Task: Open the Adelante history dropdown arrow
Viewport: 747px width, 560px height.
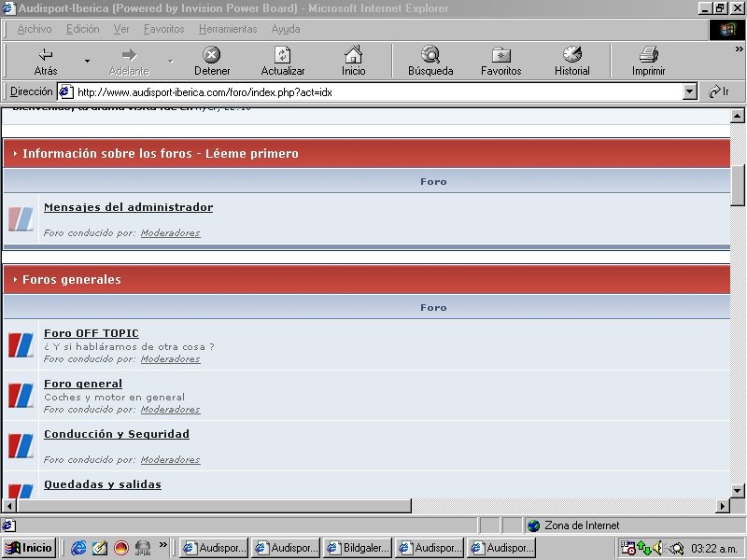Action: (x=171, y=61)
